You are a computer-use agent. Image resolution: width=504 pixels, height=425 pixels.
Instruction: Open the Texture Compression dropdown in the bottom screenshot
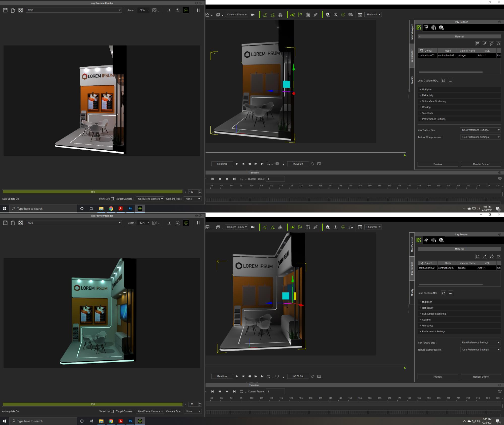click(480, 350)
